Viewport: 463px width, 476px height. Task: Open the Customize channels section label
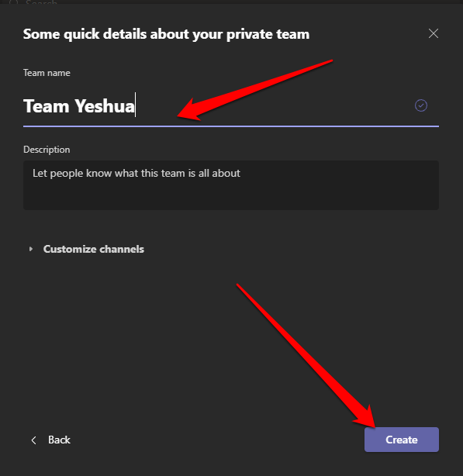94,249
